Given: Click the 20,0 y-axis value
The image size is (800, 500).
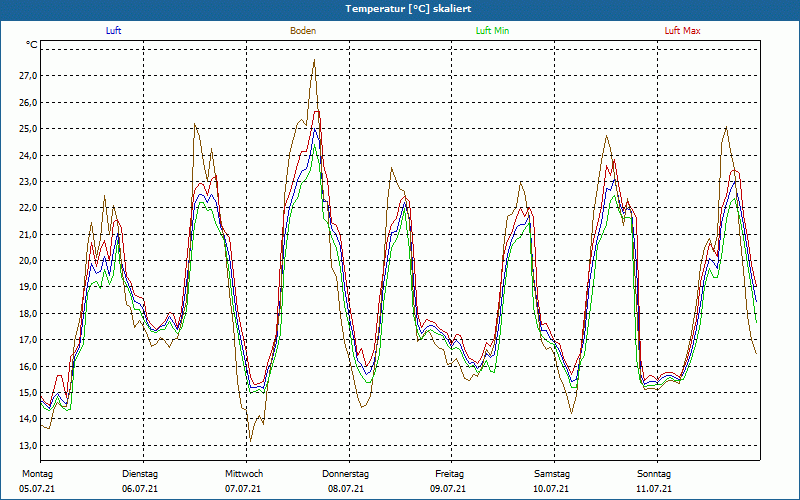Looking at the screenshot, I should point(28,261).
